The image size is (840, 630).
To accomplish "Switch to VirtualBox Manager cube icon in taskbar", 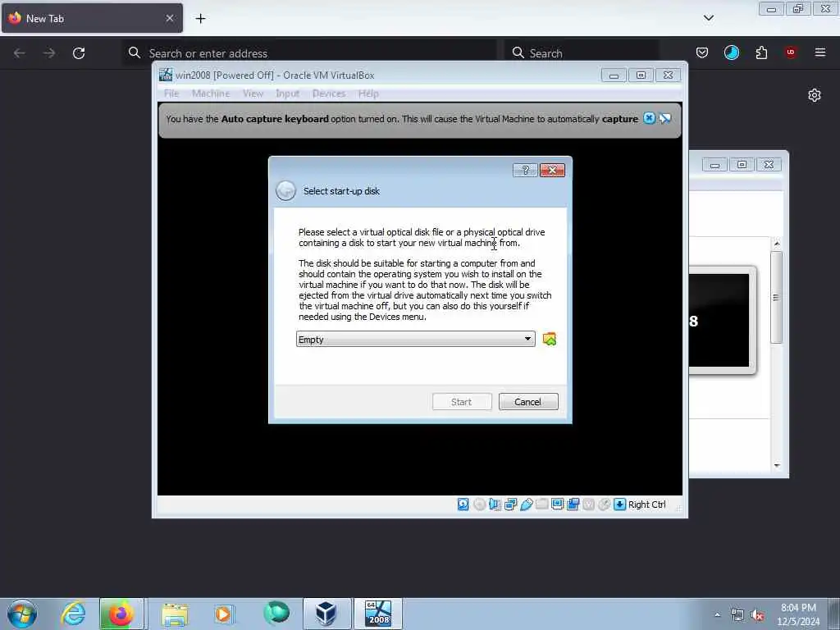I will [x=326, y=614].
